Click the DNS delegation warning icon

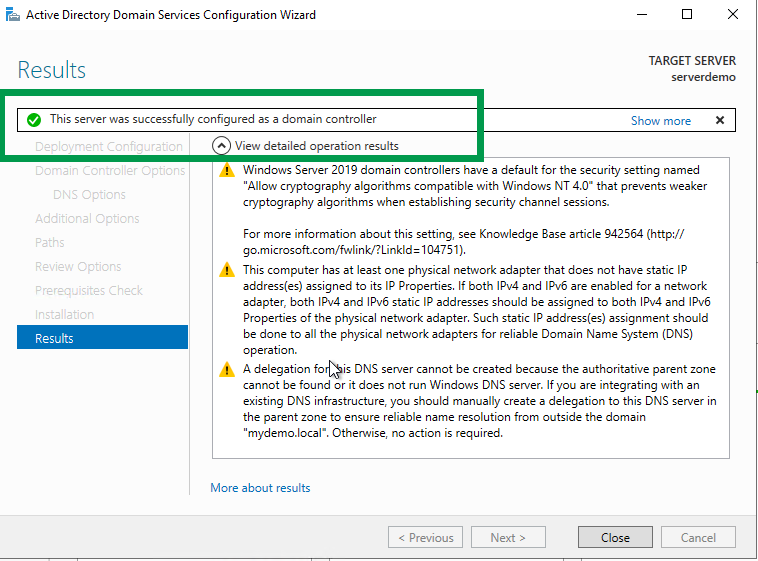click(227, 370)
